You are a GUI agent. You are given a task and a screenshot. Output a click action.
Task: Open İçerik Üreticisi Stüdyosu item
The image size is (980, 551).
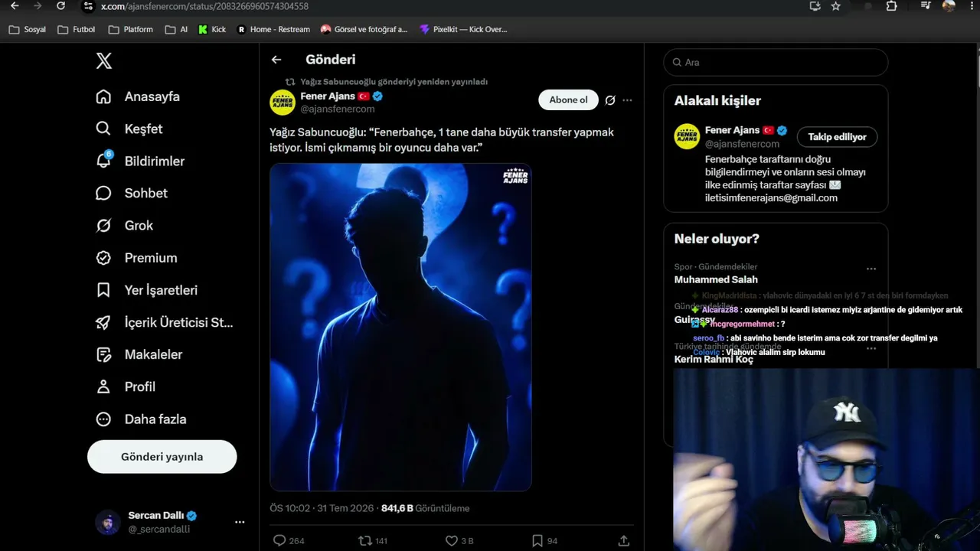coord(165,322)
